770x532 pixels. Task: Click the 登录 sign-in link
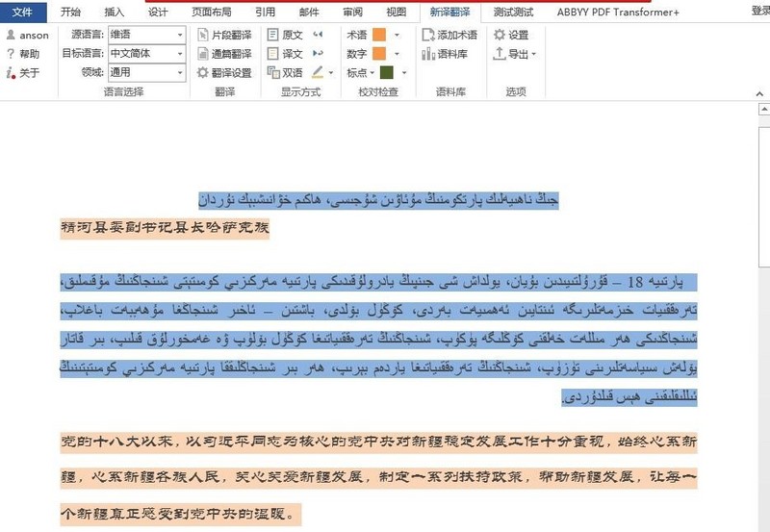tap(760, 11)
